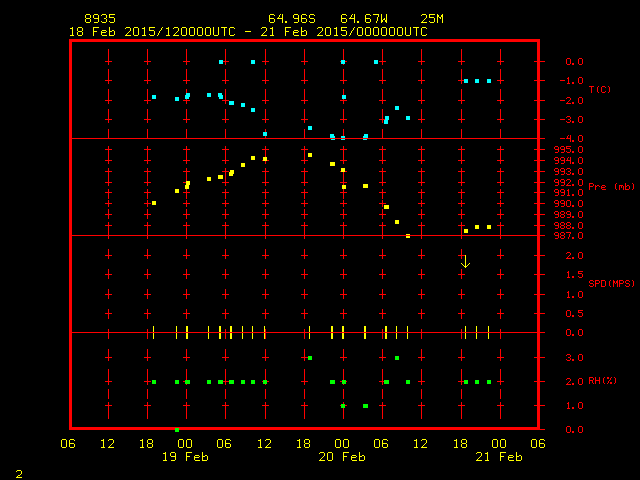Screen dimensions: 640x480
Task: Click the elevation value 25M
Action: coord(432,19)
